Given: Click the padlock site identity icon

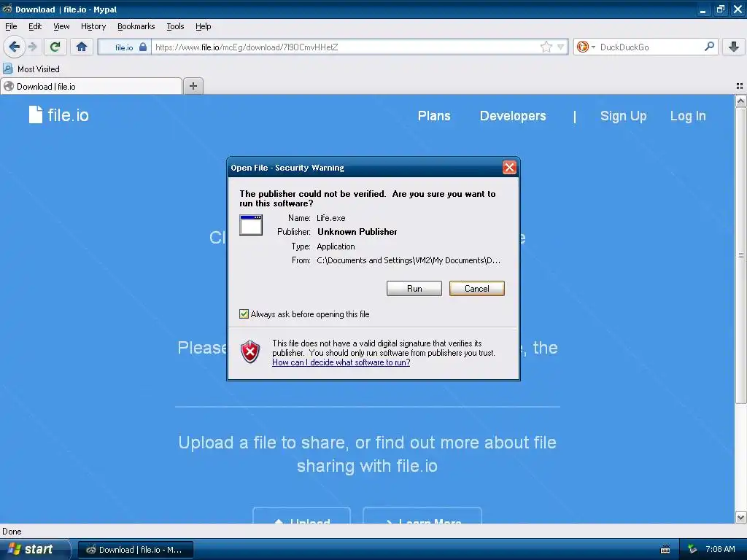Looking at the screenshot, I should 143,47.
